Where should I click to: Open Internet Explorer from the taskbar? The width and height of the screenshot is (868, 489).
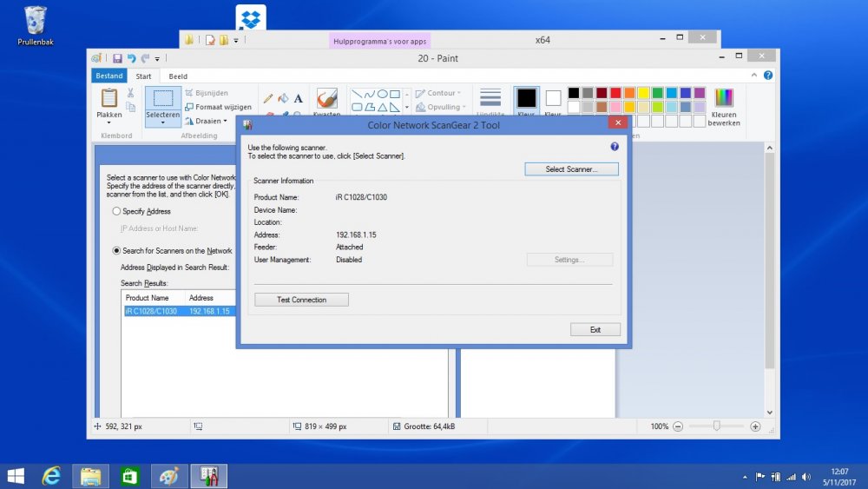click(52, 475)
